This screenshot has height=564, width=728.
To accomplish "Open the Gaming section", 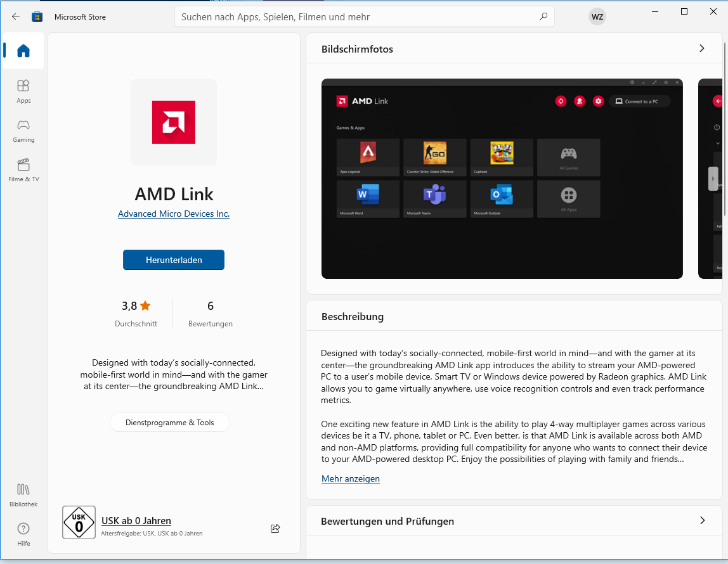I will click(23, 131).
